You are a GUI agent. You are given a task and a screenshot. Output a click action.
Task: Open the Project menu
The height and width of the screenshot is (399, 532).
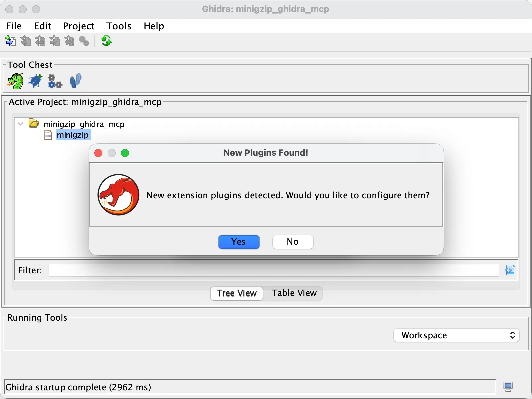79,26
